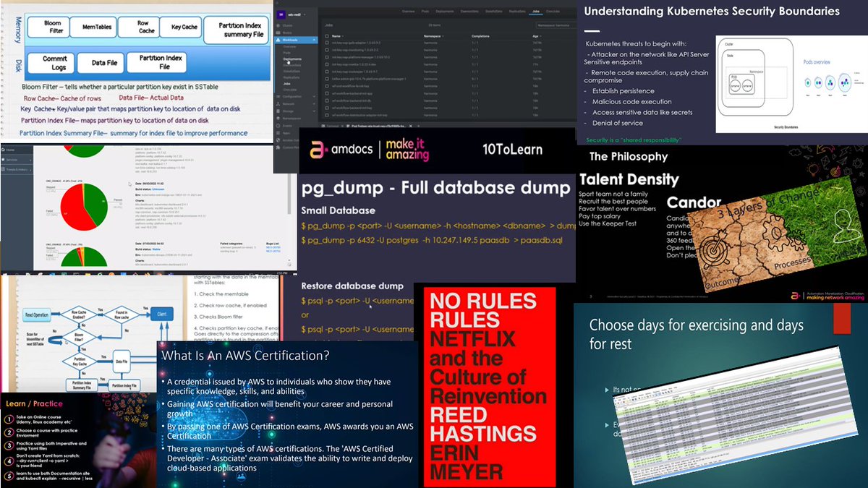This screenshot has width=868, height=488.
Task: Tick checkbox for rel-workflow-backend-init-app job row
Action: point(327,93)
